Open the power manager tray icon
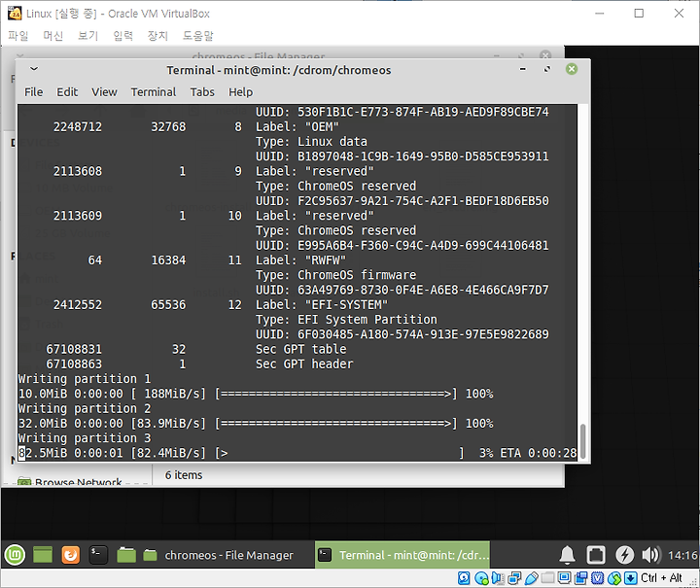 click(624, 555)
